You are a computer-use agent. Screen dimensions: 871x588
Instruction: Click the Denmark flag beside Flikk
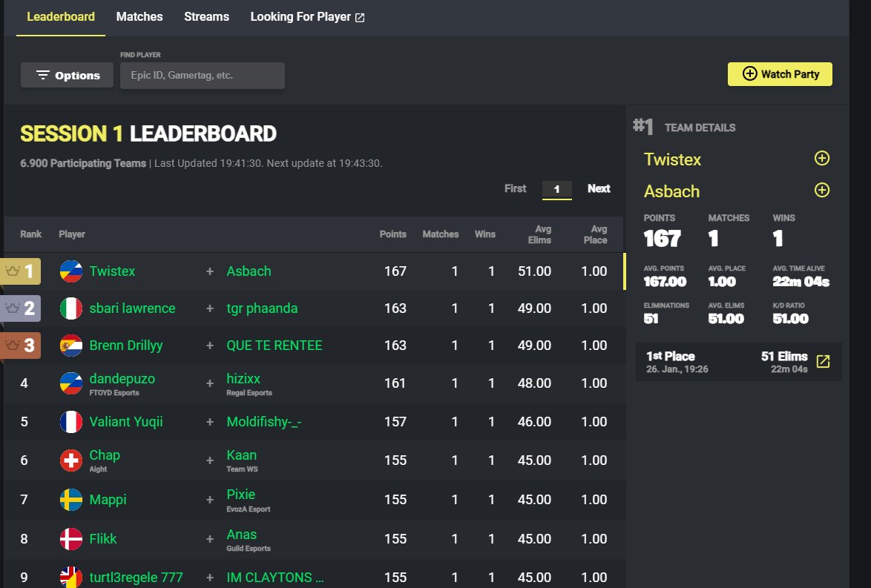pos(71,538)
